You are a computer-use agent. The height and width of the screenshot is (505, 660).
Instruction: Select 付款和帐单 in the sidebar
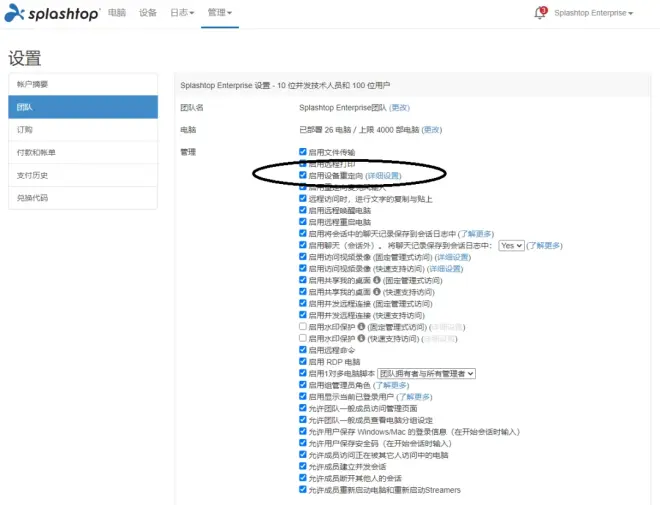click(x=83, y=152)
